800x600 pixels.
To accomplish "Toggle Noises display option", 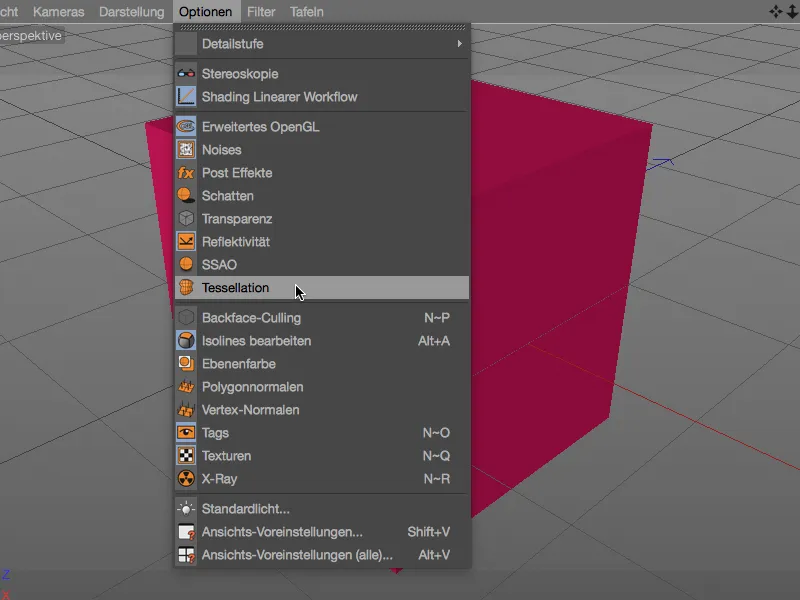I will tap(321, 149).
